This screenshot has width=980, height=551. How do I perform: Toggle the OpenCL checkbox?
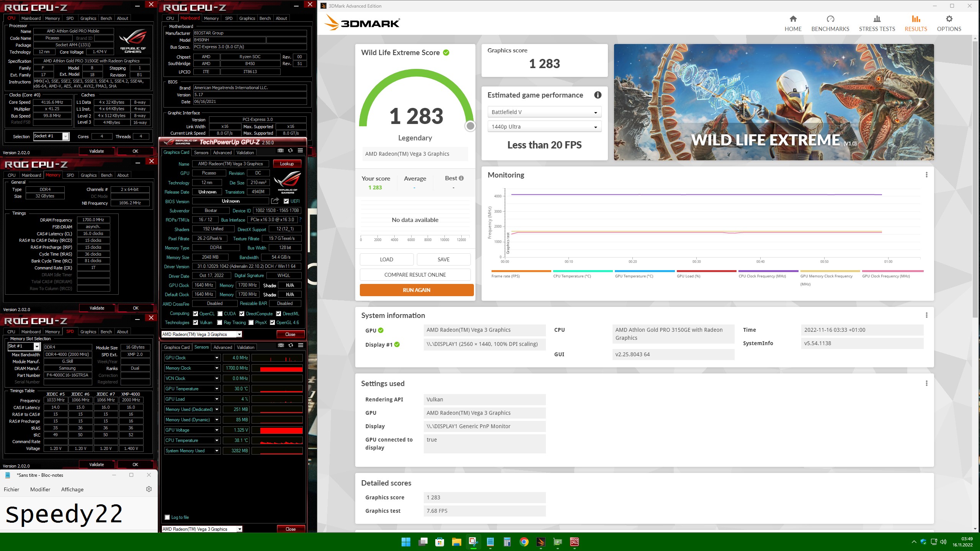point(195,314)
